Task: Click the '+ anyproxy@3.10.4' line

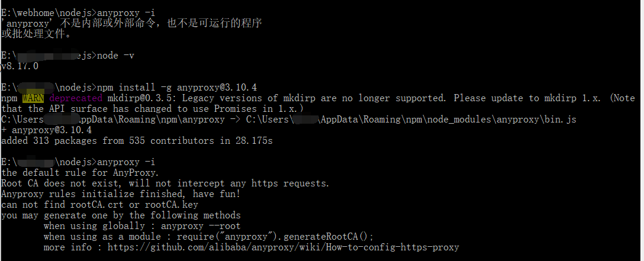Action: (46, 130)
